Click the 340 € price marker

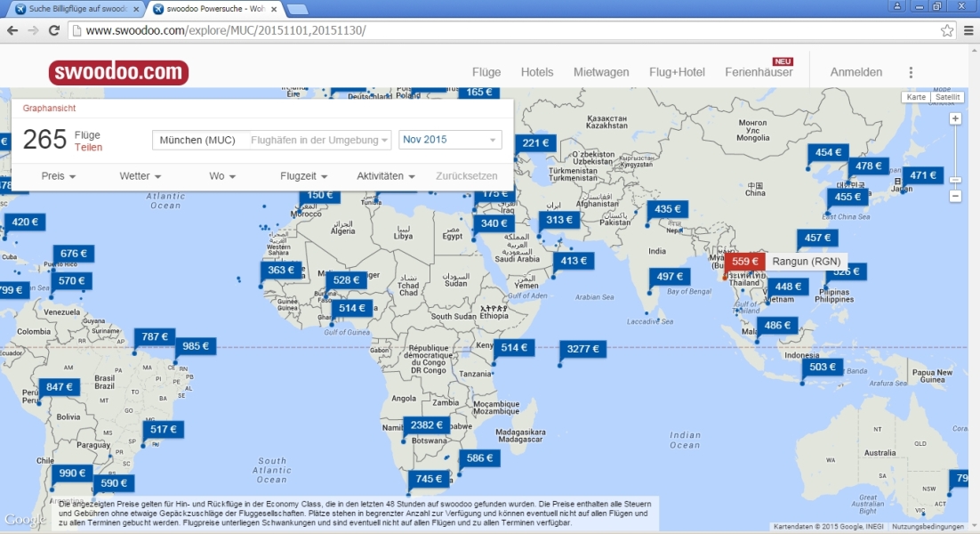(x=494, y=223)
